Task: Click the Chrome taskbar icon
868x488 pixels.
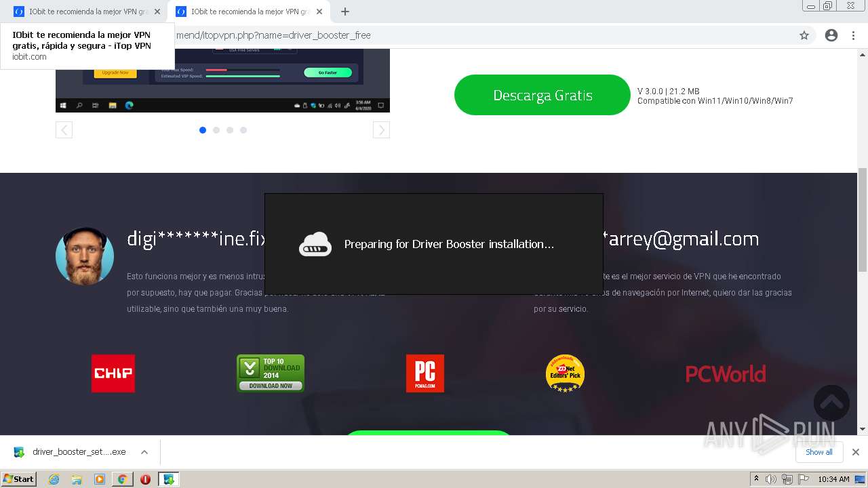Action: coord(122,479)
